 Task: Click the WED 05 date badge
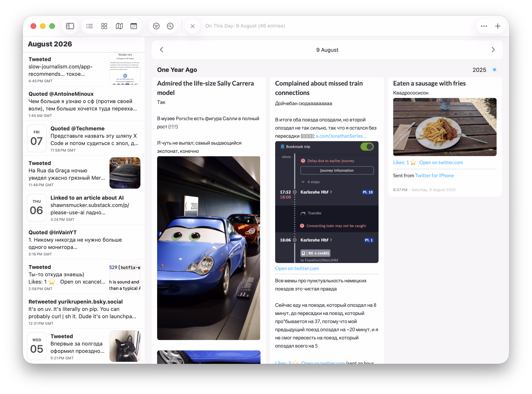[x=36, y=346]
